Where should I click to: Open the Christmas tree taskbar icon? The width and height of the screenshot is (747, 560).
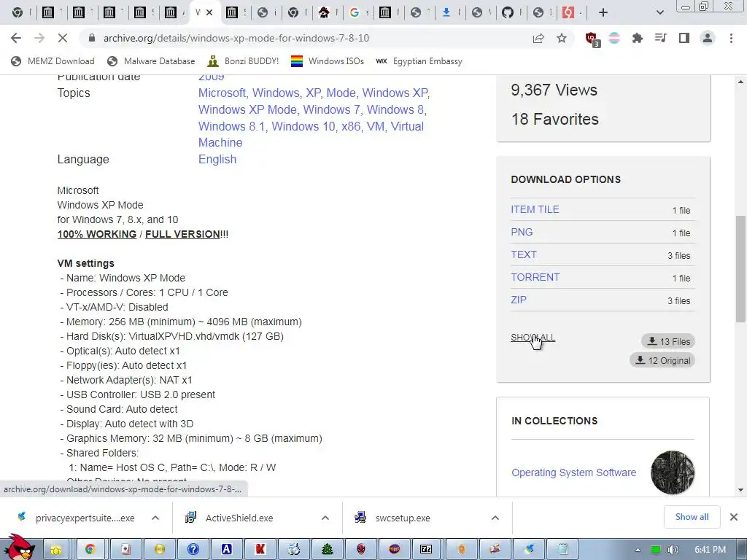328,550
